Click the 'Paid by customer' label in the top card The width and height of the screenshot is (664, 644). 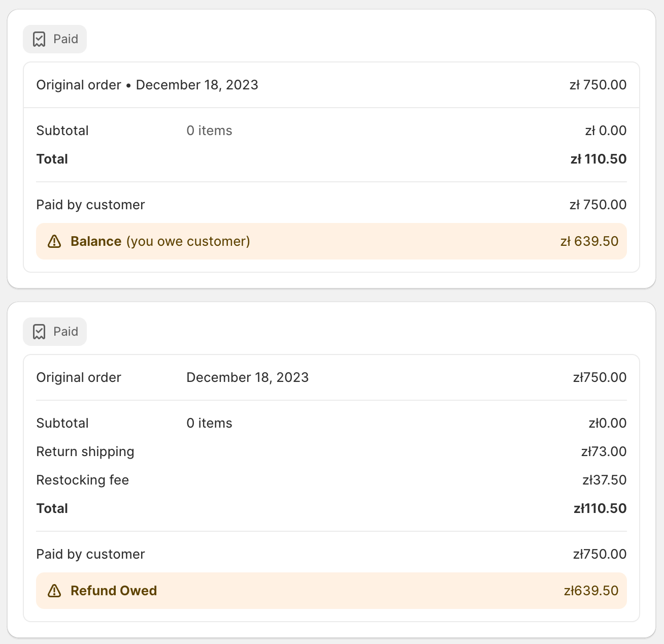click(90, 205)
